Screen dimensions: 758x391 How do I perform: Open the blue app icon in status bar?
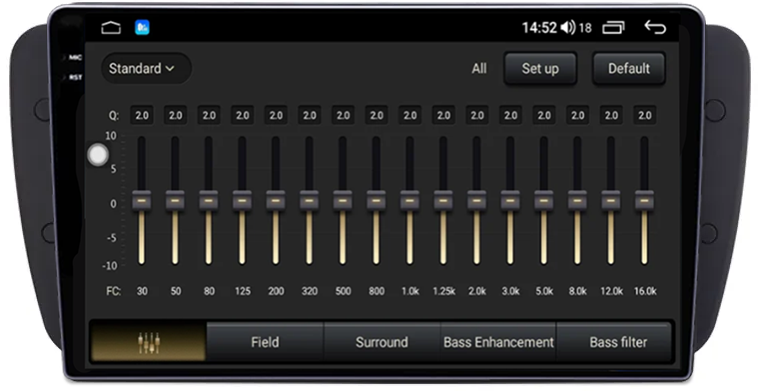pos(142,28)
